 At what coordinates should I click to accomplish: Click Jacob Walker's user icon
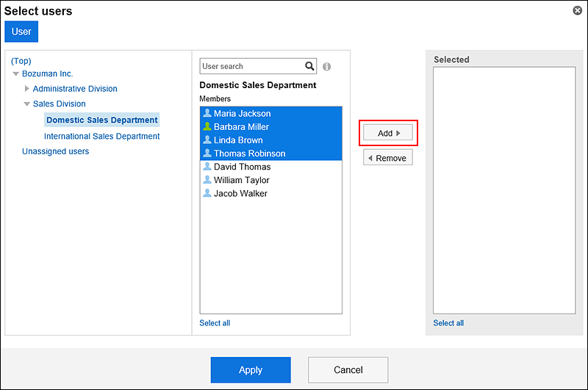click(207, 193)
